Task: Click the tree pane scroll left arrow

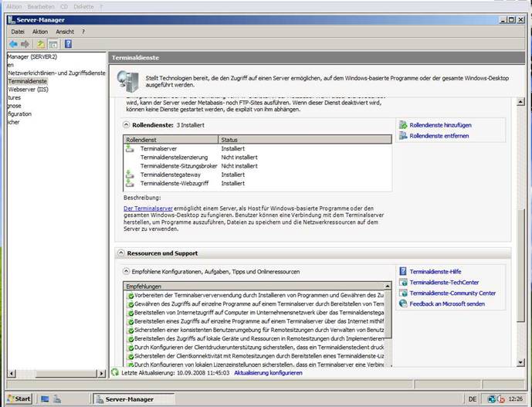Action: pyautogui.click(x=12, y=373)
